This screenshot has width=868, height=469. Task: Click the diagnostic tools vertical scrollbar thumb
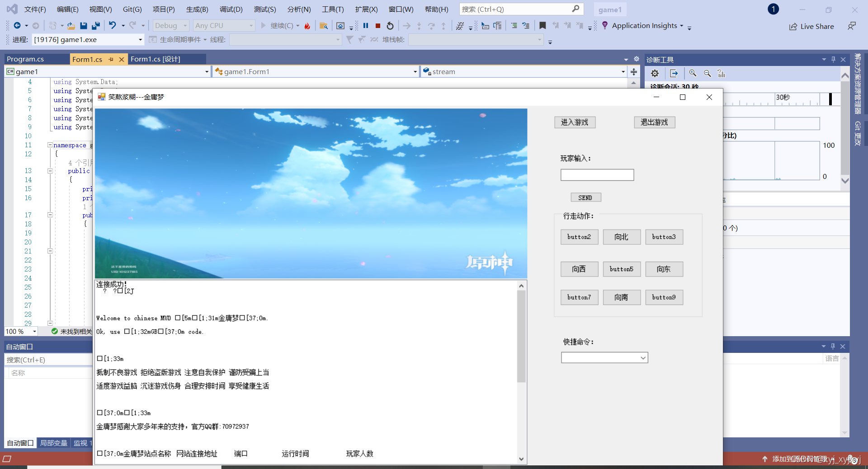[x=844, y=127]
